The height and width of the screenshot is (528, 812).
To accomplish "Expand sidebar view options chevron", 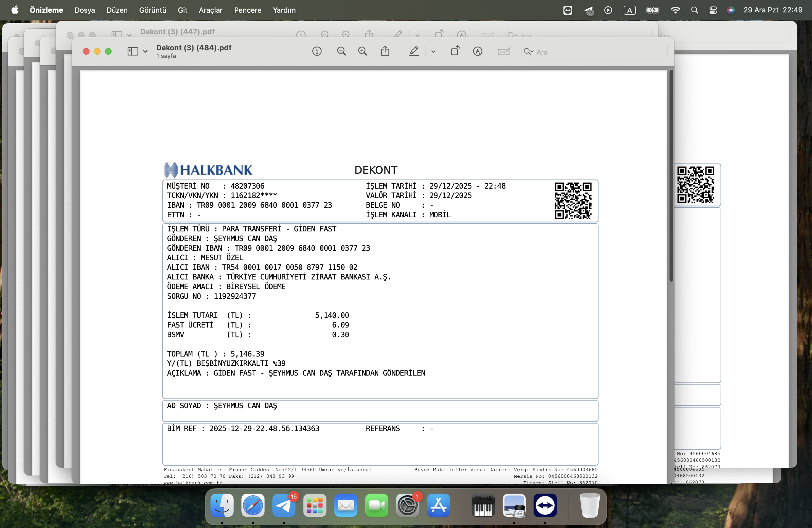I will 145,52.
